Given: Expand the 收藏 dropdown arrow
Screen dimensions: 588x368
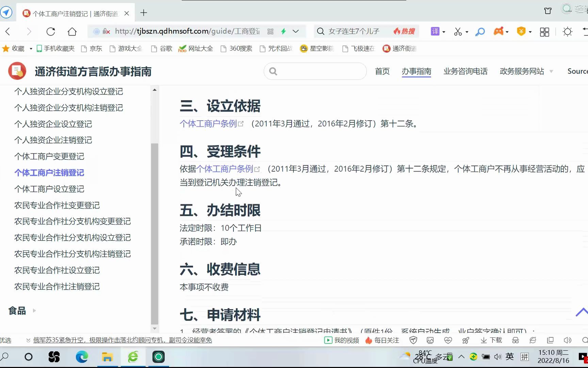Looking at the screenshot, I should 31,49.
